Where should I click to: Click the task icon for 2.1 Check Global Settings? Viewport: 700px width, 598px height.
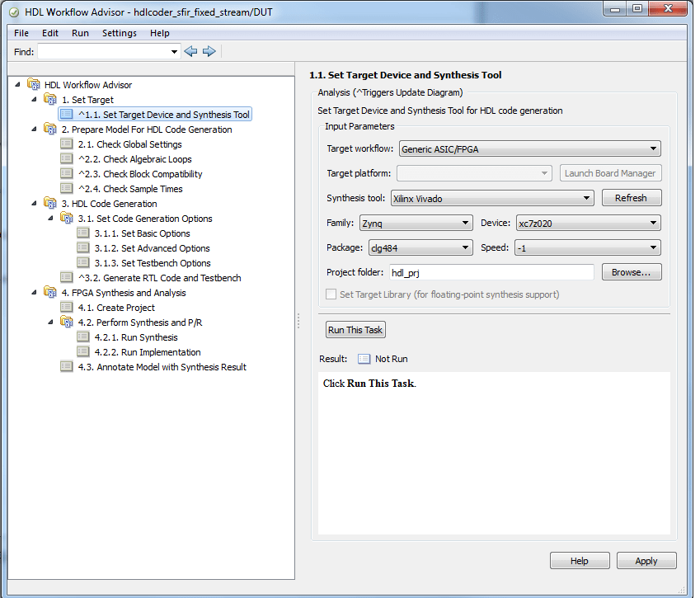(x=67, y=144)
